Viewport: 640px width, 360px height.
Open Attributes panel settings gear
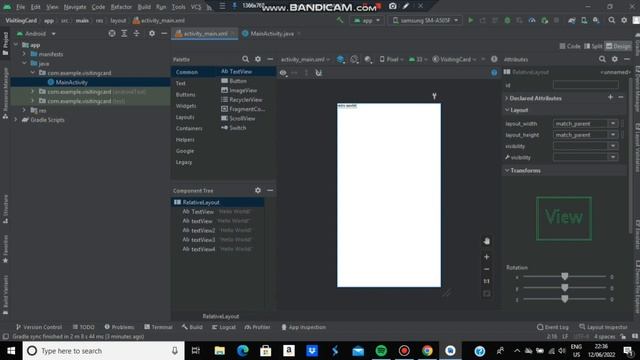point(614,59)
